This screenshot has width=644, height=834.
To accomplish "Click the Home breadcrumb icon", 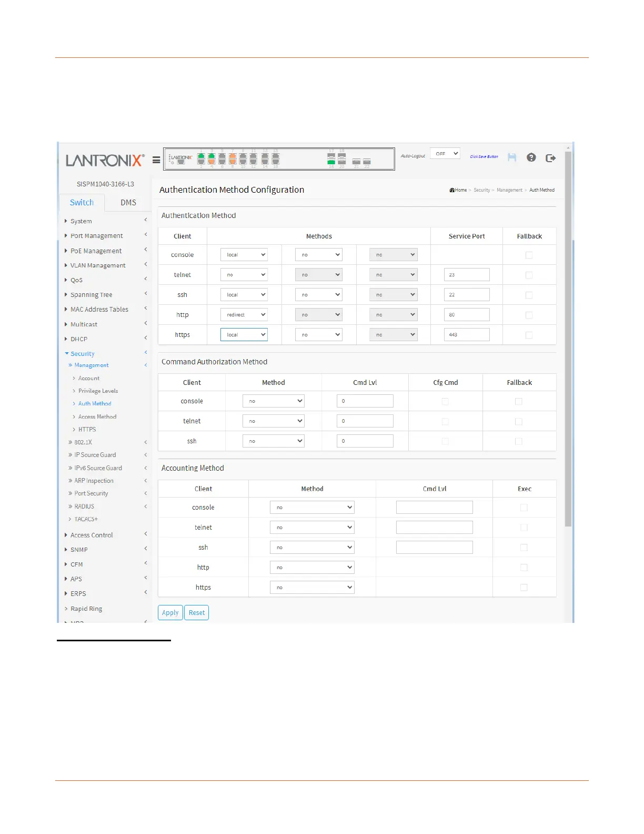I will pos(452,190).
